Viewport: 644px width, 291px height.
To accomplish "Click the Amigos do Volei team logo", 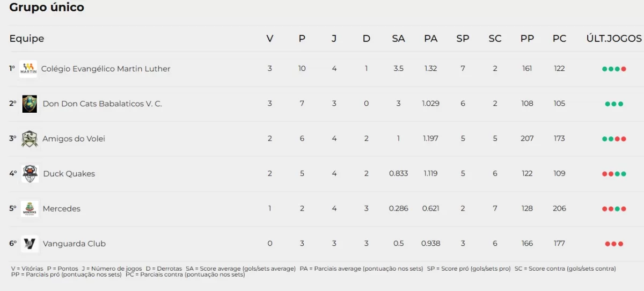I will pos(30,139).
